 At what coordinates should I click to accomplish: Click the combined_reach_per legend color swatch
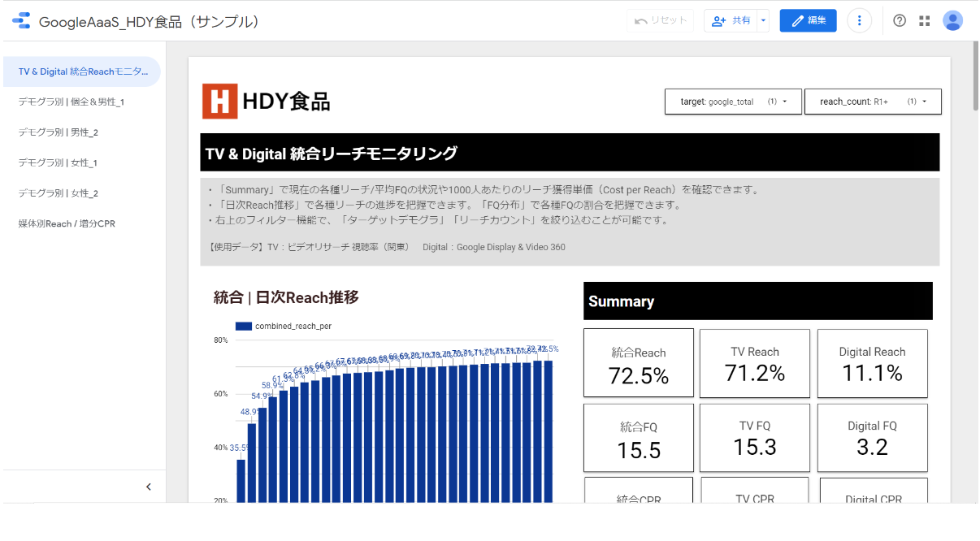244,326
